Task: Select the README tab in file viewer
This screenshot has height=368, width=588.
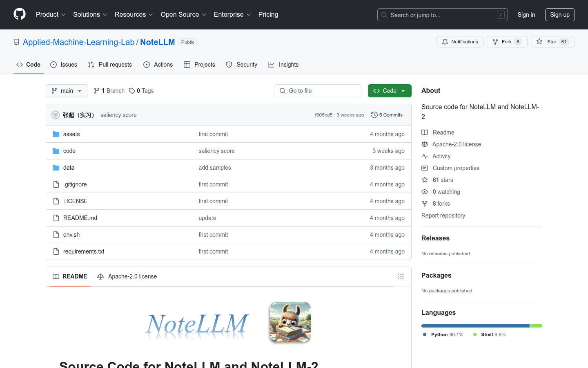Action: pyautogui.click(x=70, y=276)
